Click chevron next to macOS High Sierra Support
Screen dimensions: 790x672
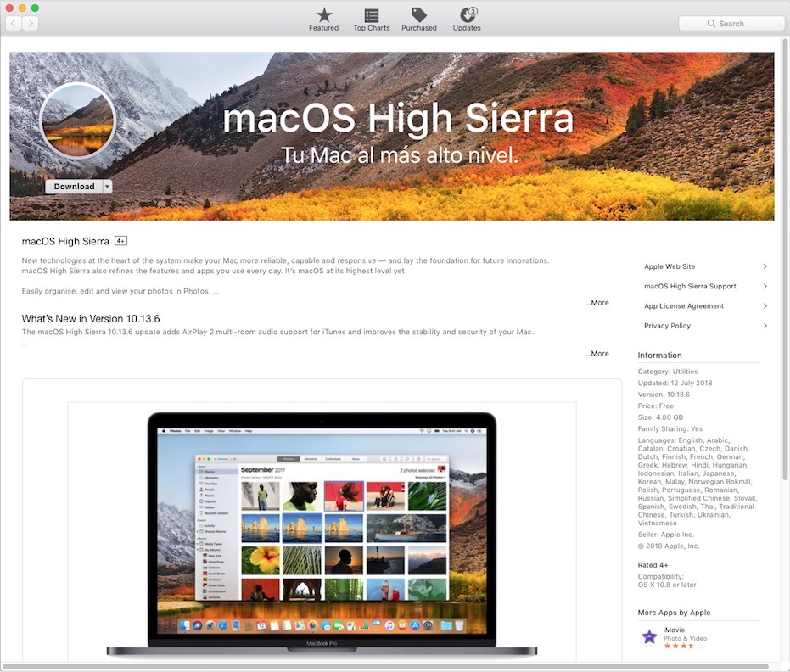coord(765,286)
